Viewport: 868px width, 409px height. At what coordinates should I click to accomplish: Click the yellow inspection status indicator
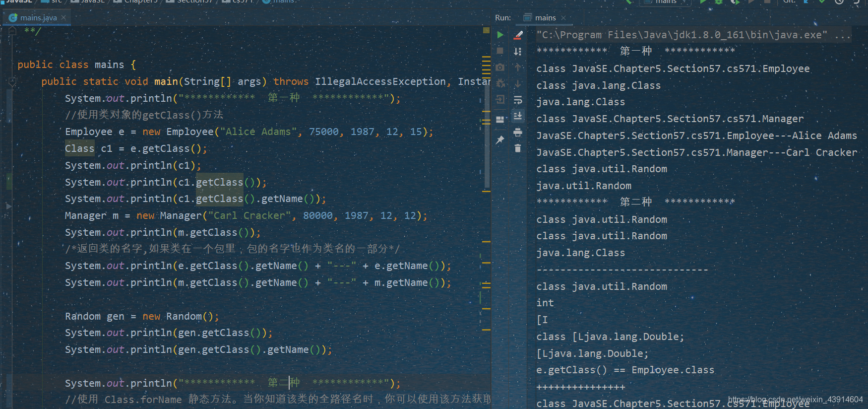486,30
